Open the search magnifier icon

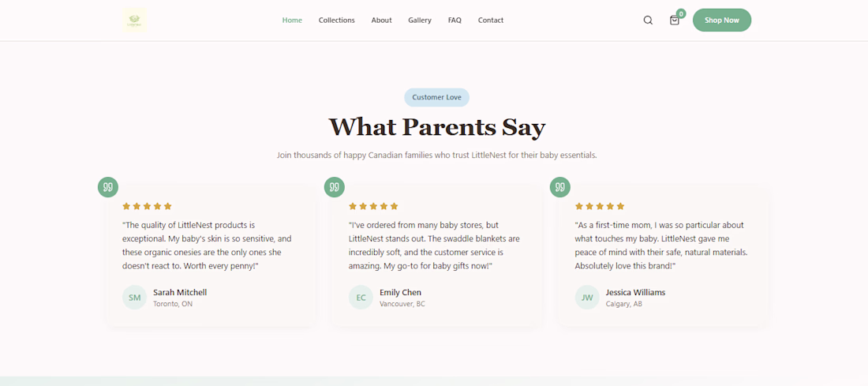(648, 20)
